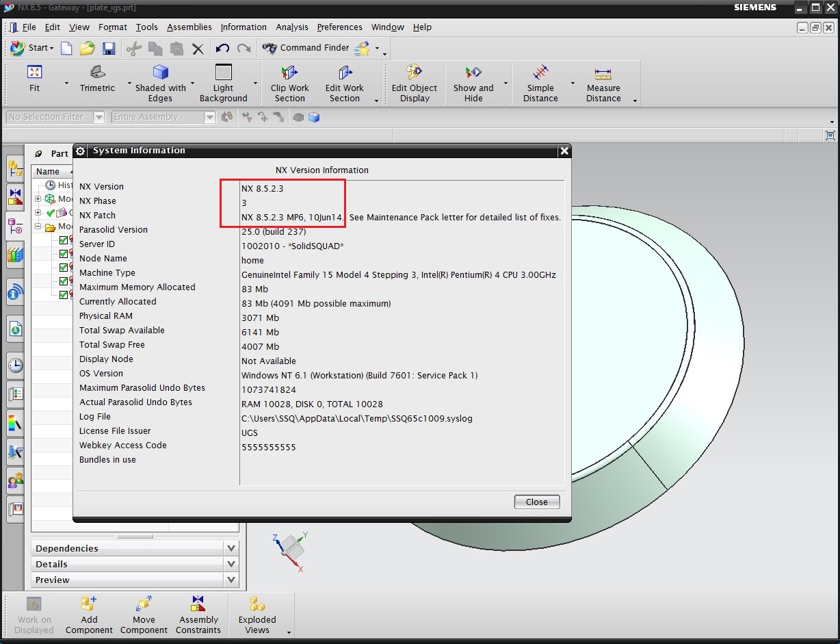Open a part using the Open folder icon
Viewport: 840px width, 644px height.
(x=87, y=49)
